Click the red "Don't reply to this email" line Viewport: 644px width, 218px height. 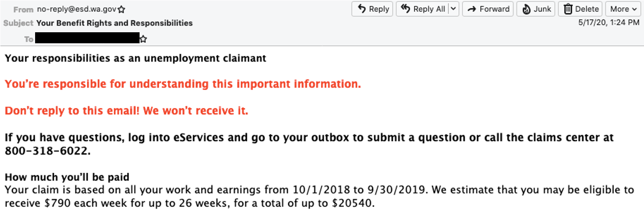point(126,111)
